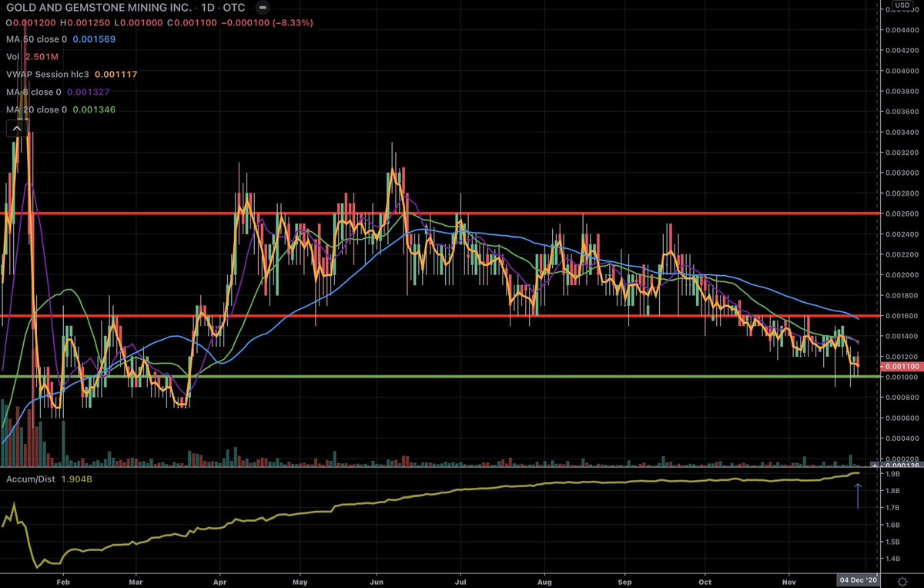The width and height of the screenshot is (924, 588).
Task: Click the 04 Dec '20 date label
Action: [x=858, y=579]
